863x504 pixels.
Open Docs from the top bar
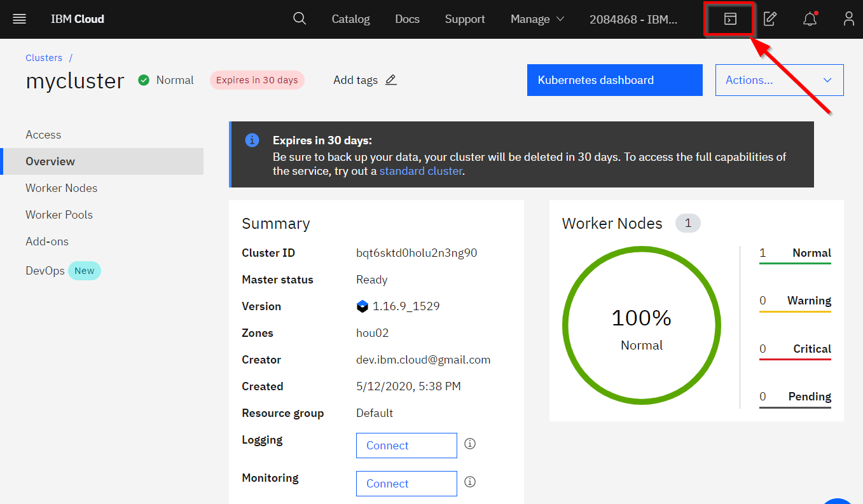pyautogui.click(x=408, y=19)
